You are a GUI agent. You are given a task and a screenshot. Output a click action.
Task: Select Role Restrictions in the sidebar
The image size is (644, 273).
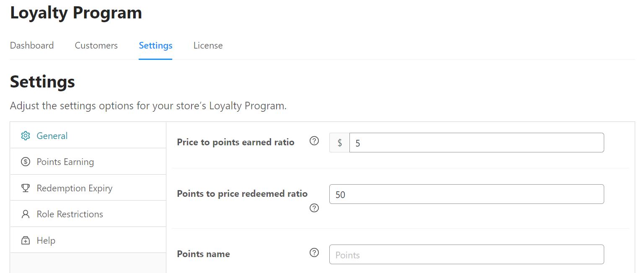70,214
